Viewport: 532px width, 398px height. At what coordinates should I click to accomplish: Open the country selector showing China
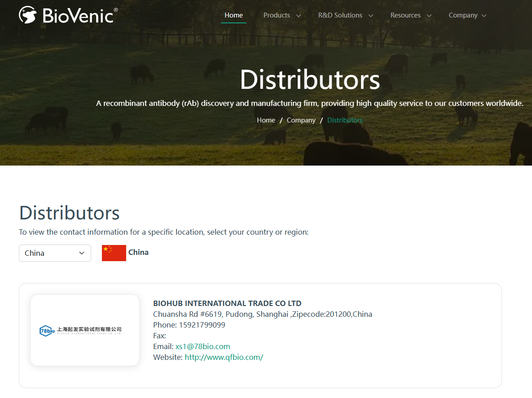(x=55, y=253)
